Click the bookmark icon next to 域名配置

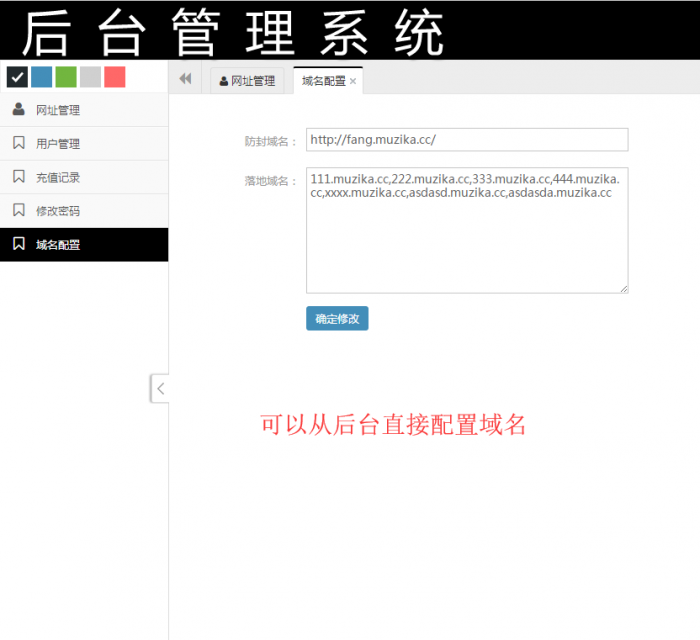[x=18, y=244]
